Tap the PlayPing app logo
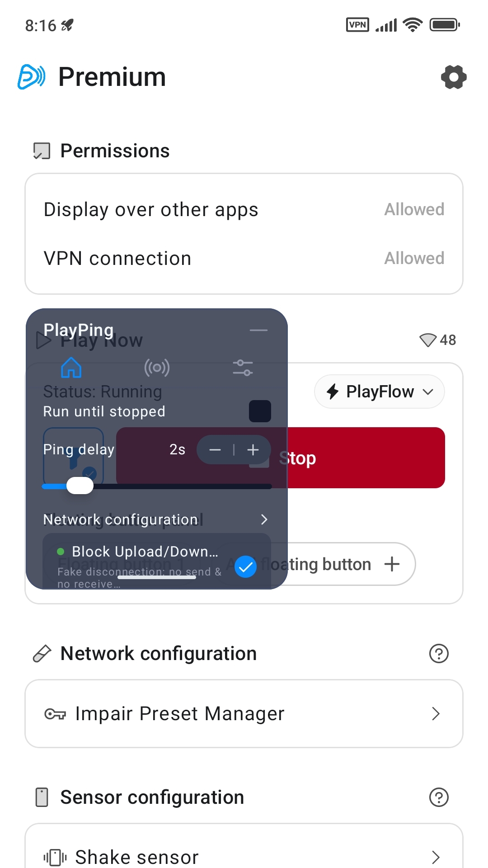Viewport: 488px width, 868px height. (32, 77)
